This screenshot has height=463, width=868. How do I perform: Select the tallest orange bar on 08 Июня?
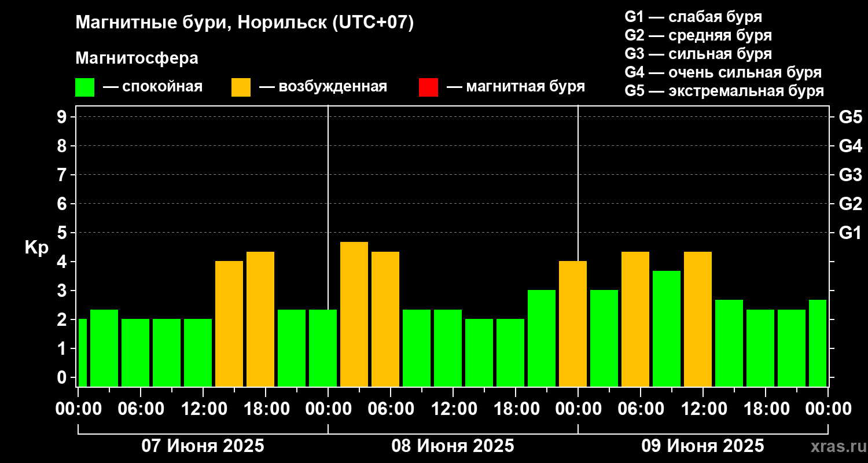[x=354, y=314]
